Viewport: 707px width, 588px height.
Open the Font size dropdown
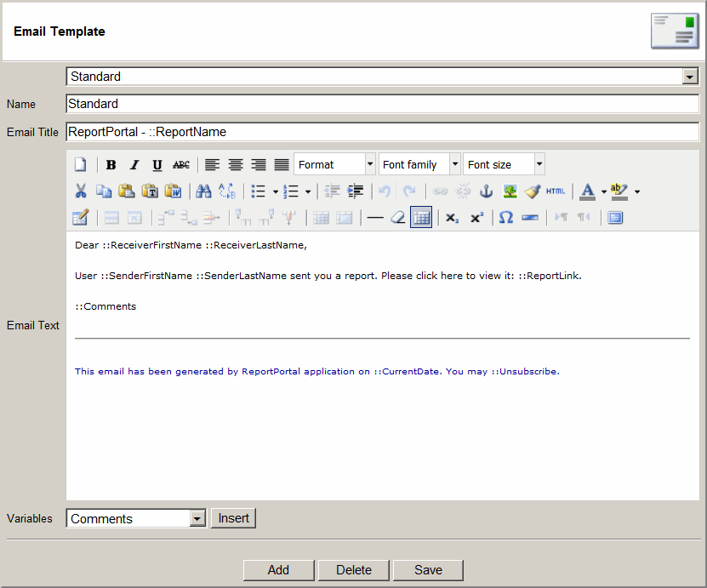505,164
